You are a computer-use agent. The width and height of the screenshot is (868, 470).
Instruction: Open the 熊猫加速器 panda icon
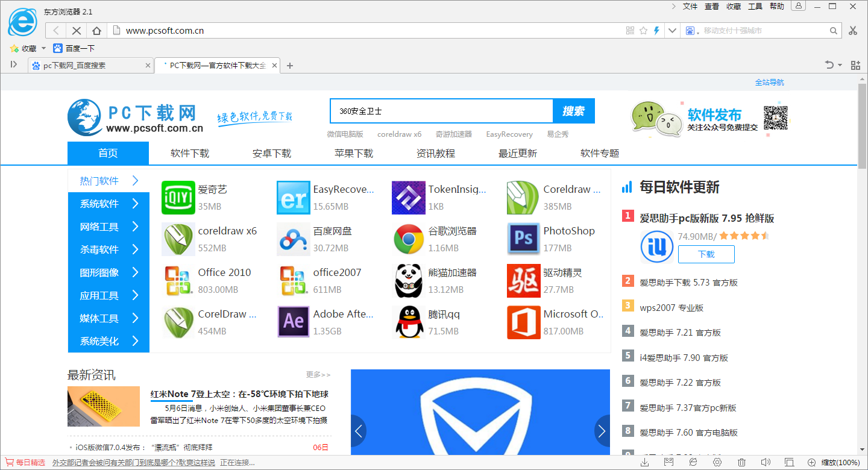pyautogui.click(x=408, y=281)
